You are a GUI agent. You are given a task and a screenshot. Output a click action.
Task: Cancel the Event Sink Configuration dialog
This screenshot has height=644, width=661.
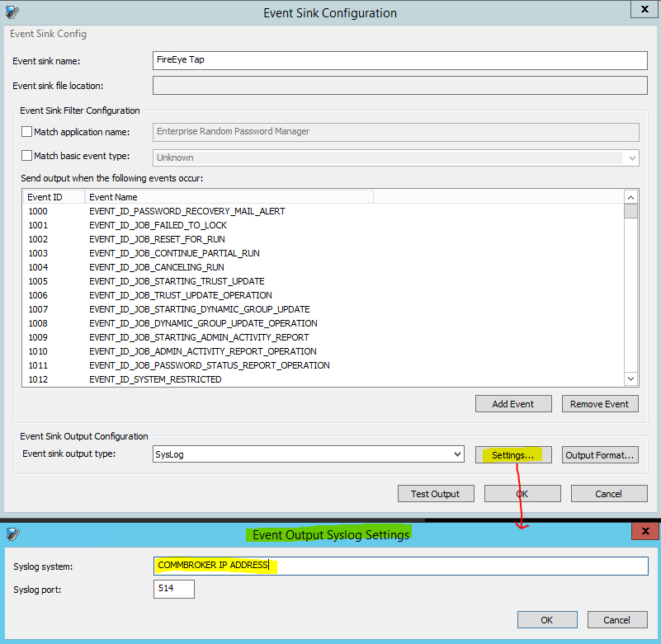pos(609,494)
